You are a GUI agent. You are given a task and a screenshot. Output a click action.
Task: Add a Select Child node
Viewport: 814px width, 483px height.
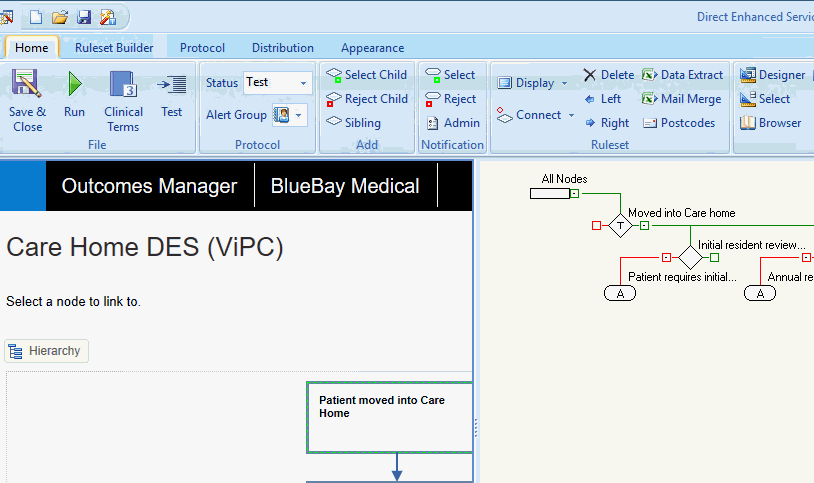[366, 75]
